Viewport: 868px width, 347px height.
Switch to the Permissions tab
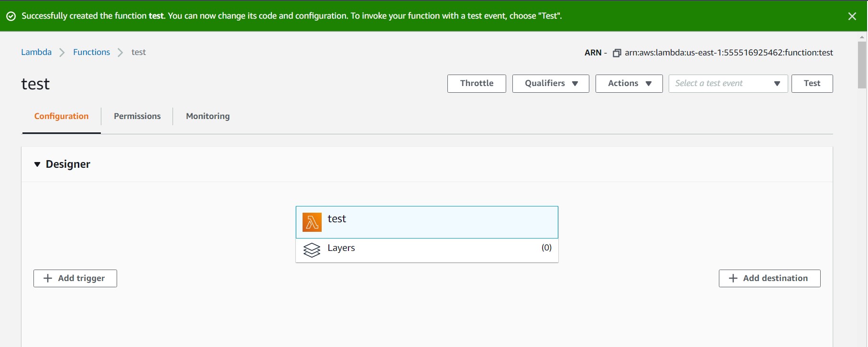137,116
